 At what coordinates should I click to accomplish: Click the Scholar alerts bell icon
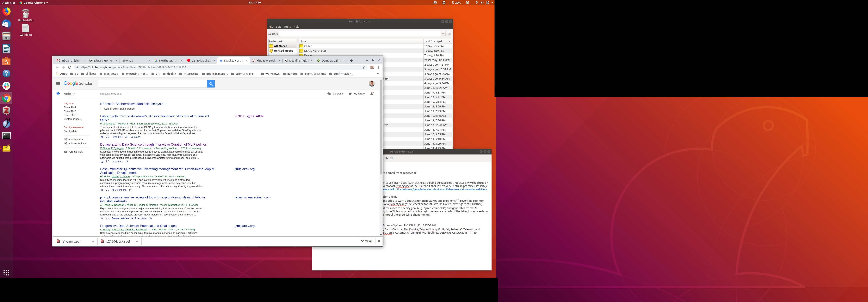tap(372, 94)
